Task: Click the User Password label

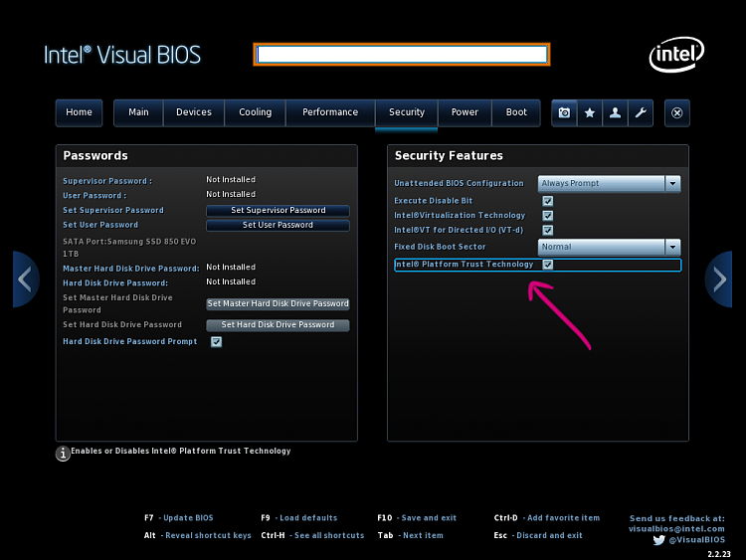Action: coord(94,196)
